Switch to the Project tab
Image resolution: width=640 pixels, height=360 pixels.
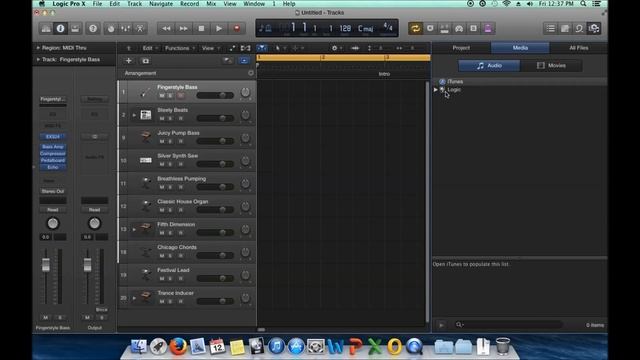point(461,48)
